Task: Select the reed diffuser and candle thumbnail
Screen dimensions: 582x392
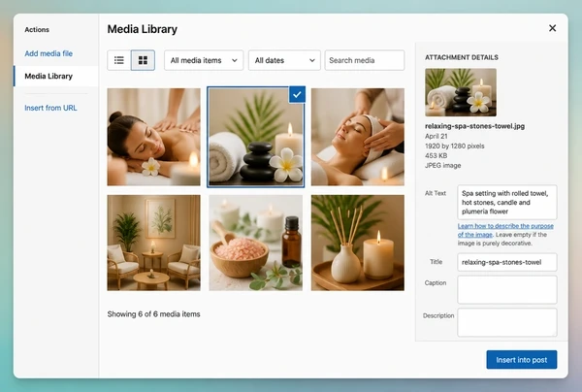Action: 357,243
